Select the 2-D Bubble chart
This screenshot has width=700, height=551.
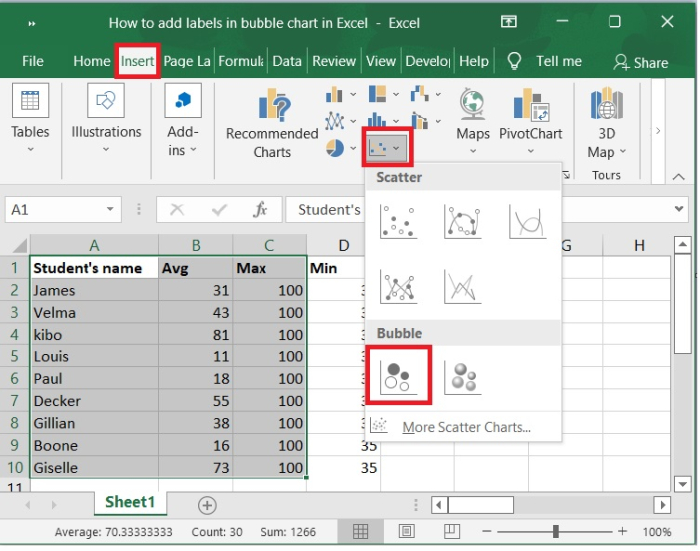[x=398, y=376]
